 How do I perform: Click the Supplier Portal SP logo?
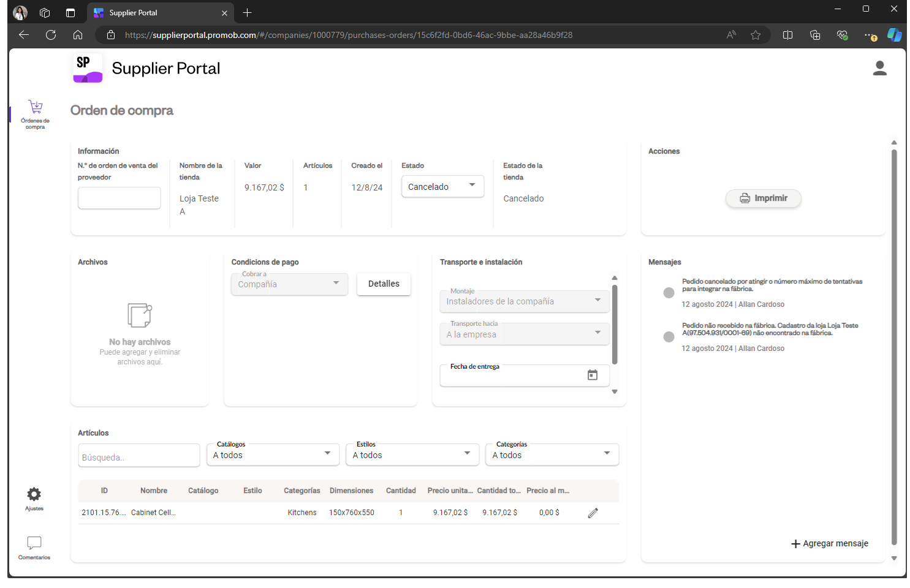click(88, 68)
